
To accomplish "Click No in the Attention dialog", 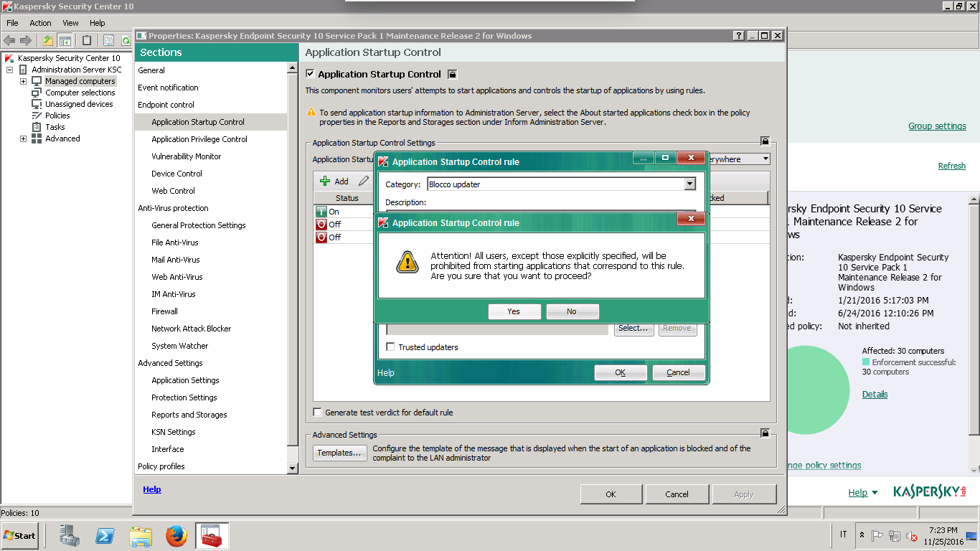I will tap(572, 311).
